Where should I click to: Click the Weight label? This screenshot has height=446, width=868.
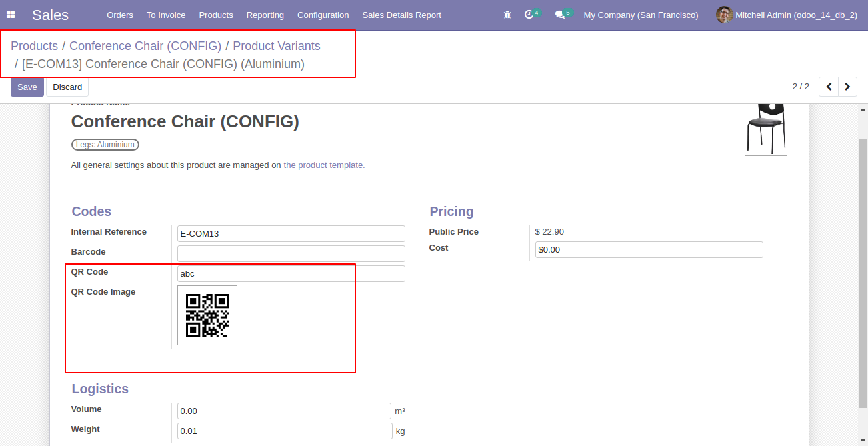85,429
